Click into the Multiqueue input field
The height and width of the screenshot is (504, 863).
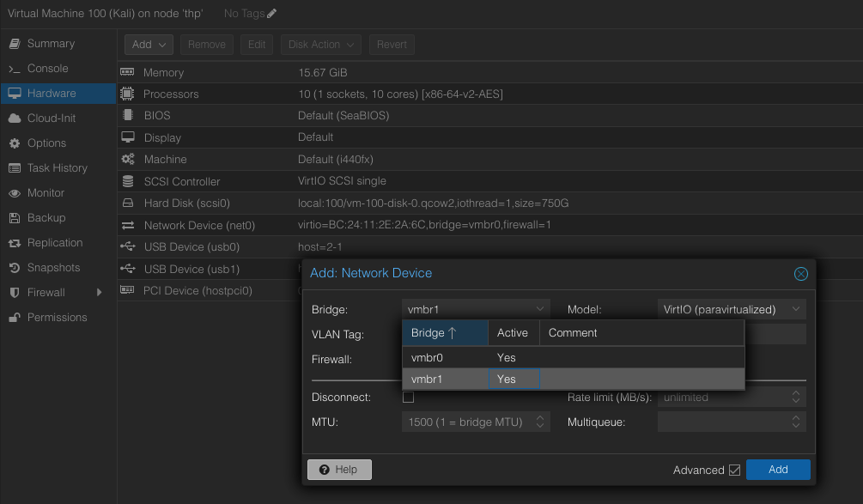pyautogui.click(x=722, y=422)
